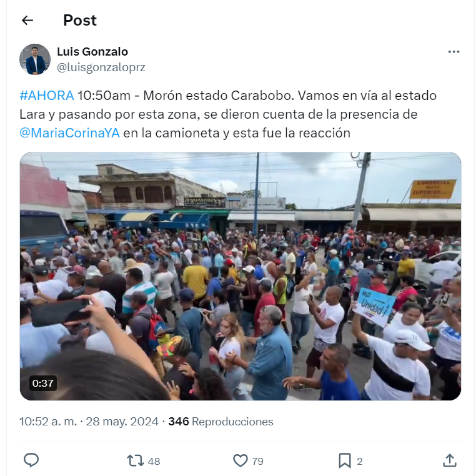Open Luis Gonzalo's profile picture

click(x=35, y=59)
